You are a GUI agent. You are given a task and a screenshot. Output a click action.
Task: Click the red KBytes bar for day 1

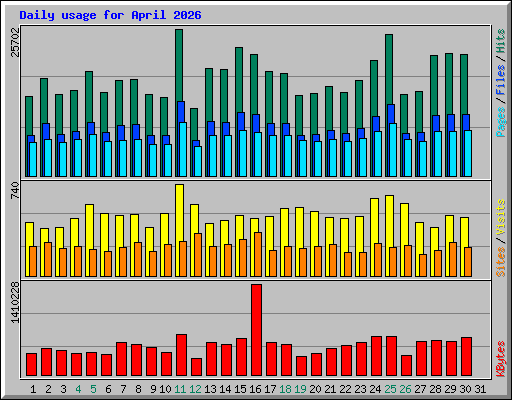point(31,365)
